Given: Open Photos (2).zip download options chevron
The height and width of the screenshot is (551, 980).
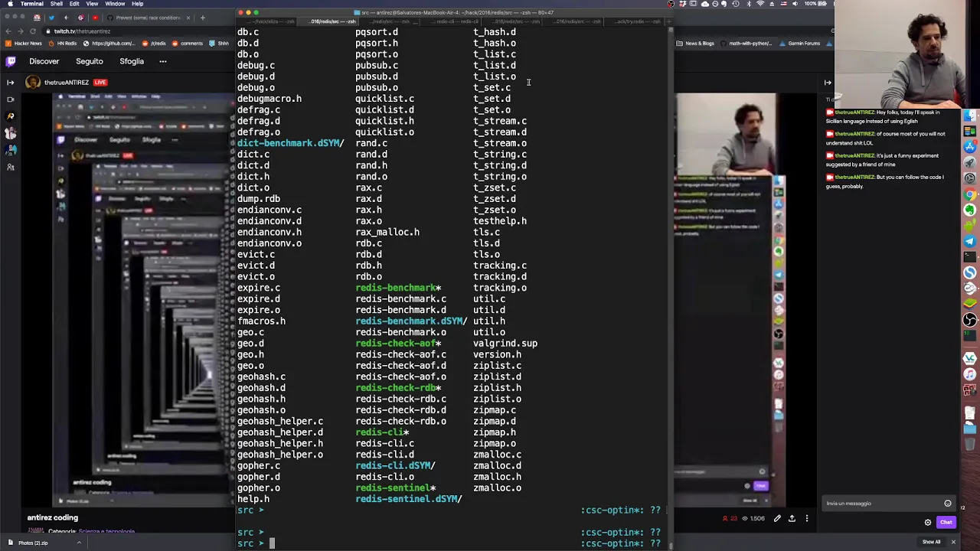Looking at the screenshot, I should (79, 543).
